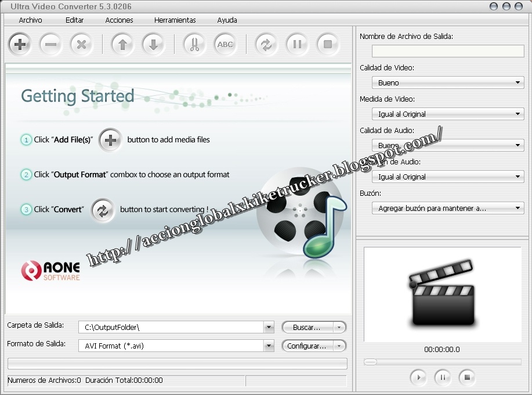This screenshot has height=395, width=532.
Task: Click the ABC rename toolbar icon
Action: pyautogui.click(x=225, y=44)
